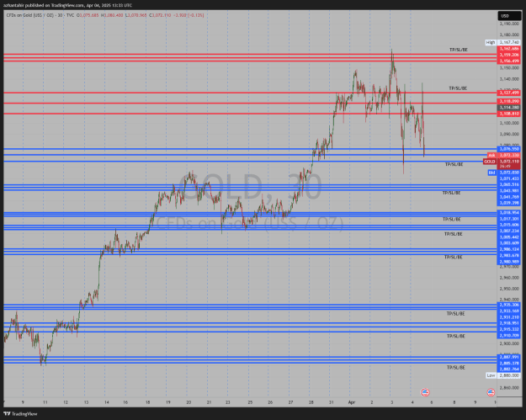This screenshot has height=420, width=526.
Task: Open the USD currency selector on price axis
Action: click(x=509, y=16)
